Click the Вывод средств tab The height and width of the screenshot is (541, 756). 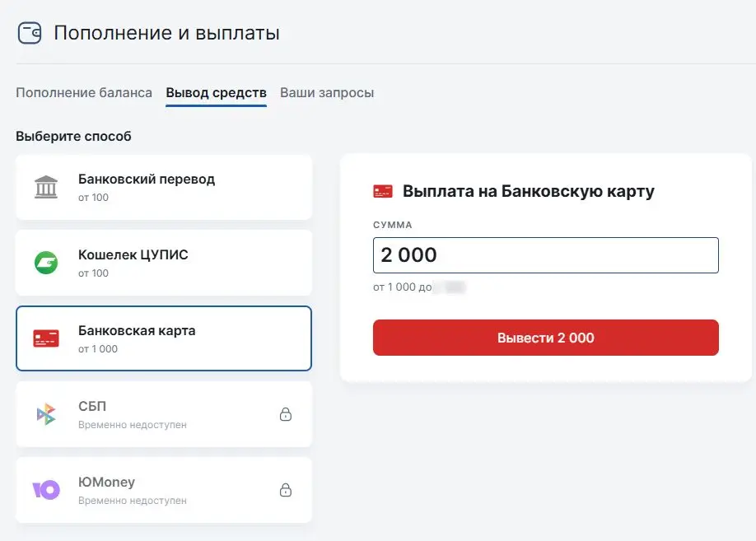(216, 92)
